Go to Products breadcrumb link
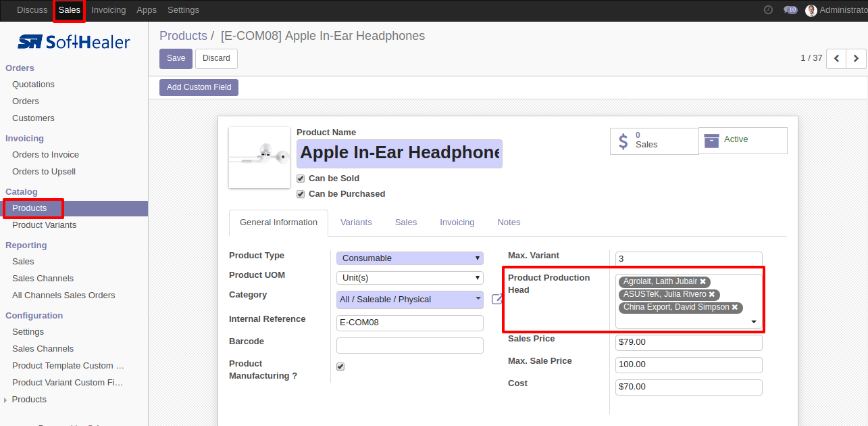 (x=183, y=36)
